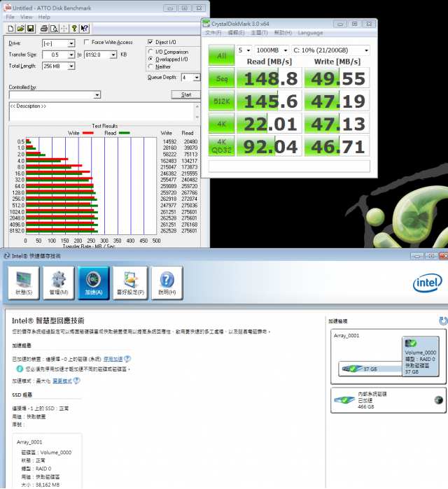Click the Description text box in ATTO
This screenshot has height=489, width=448.
point(101,112)
